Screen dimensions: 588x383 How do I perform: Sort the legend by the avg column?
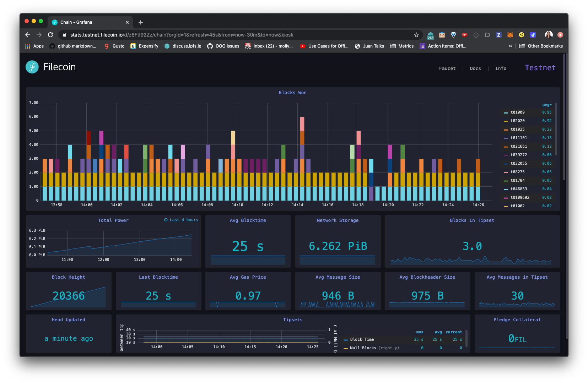546,105
